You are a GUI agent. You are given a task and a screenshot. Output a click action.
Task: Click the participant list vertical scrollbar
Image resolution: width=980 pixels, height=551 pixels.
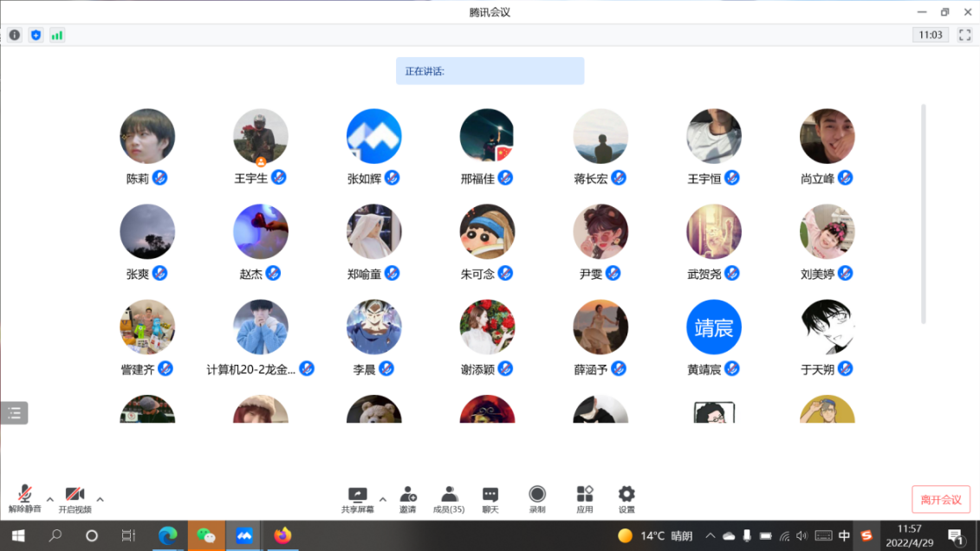pos(923,214)
